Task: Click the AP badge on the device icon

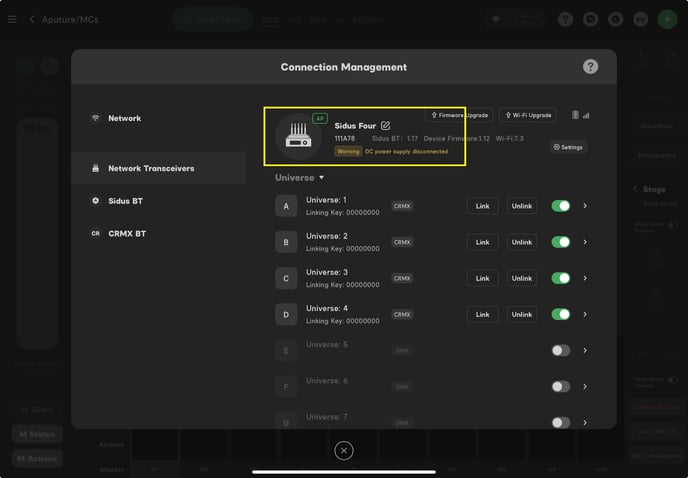Action: point(320,119)
